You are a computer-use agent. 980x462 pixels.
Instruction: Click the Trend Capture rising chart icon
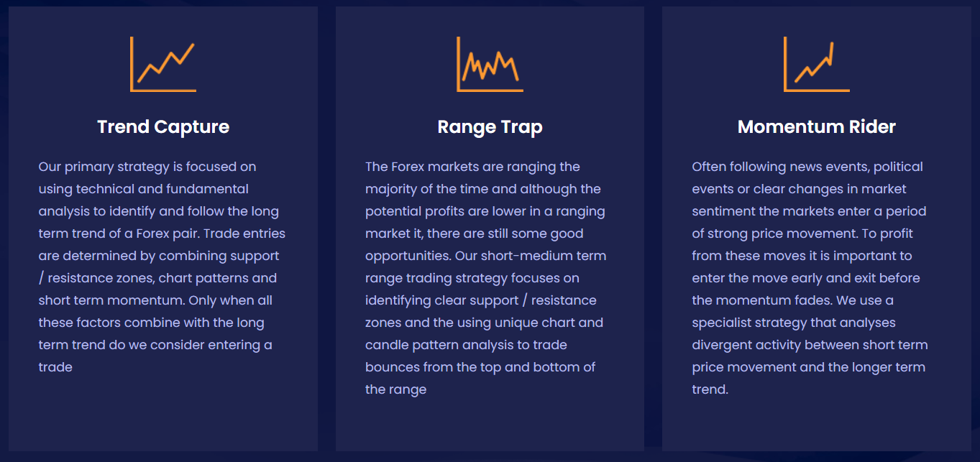(163, 64)
